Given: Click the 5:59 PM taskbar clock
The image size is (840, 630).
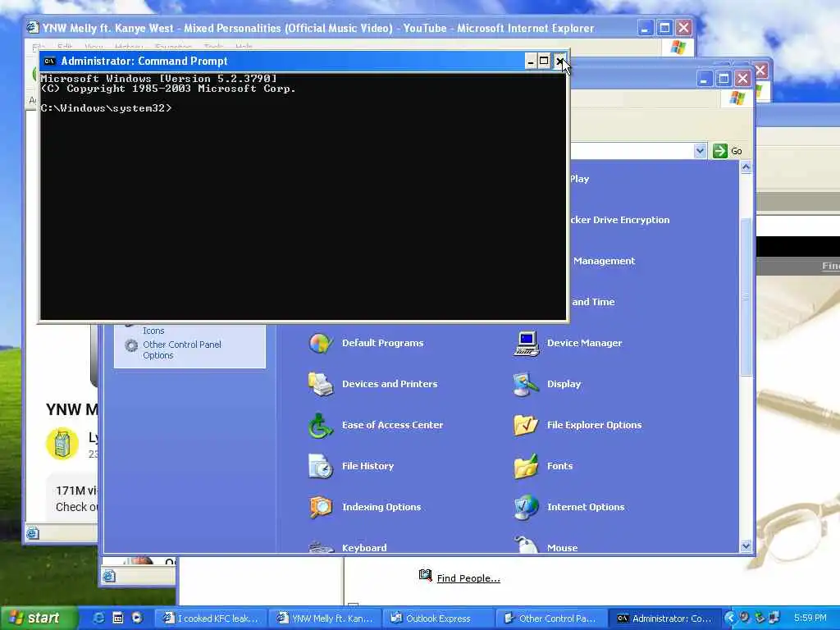Looking at the screenshot, I should click(810, 618).
